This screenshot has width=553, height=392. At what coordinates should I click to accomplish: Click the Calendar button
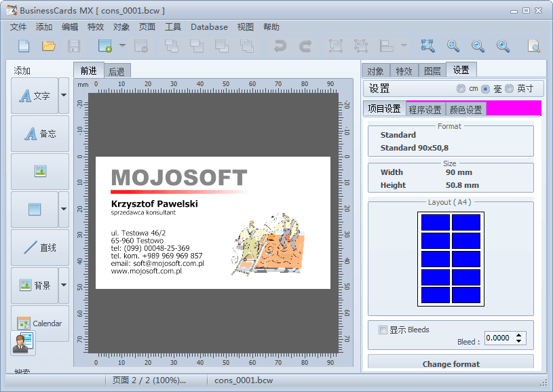[40, 323]
